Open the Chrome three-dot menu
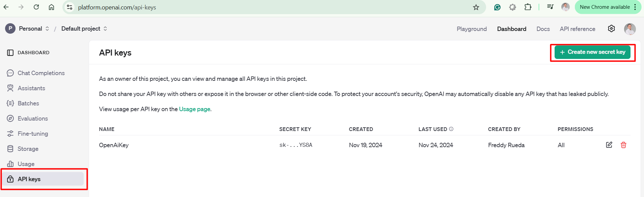 pyautogui.click(x=635, y=7)
